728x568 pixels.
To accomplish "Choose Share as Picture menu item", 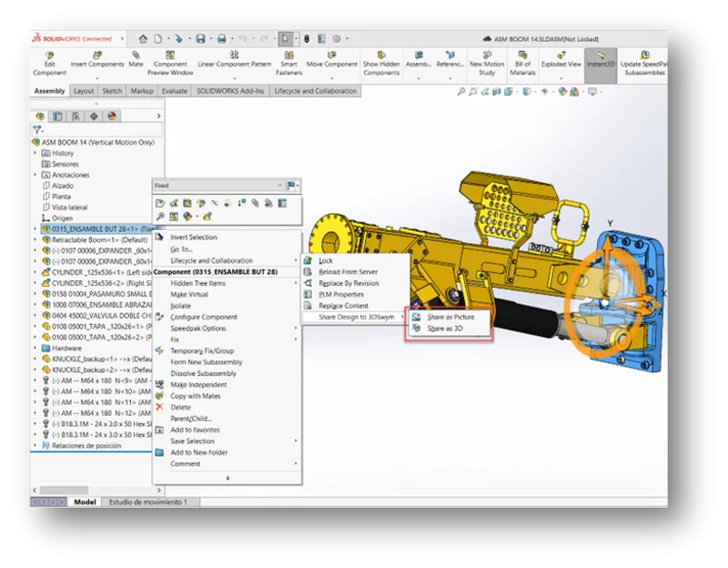I will 450,317.
